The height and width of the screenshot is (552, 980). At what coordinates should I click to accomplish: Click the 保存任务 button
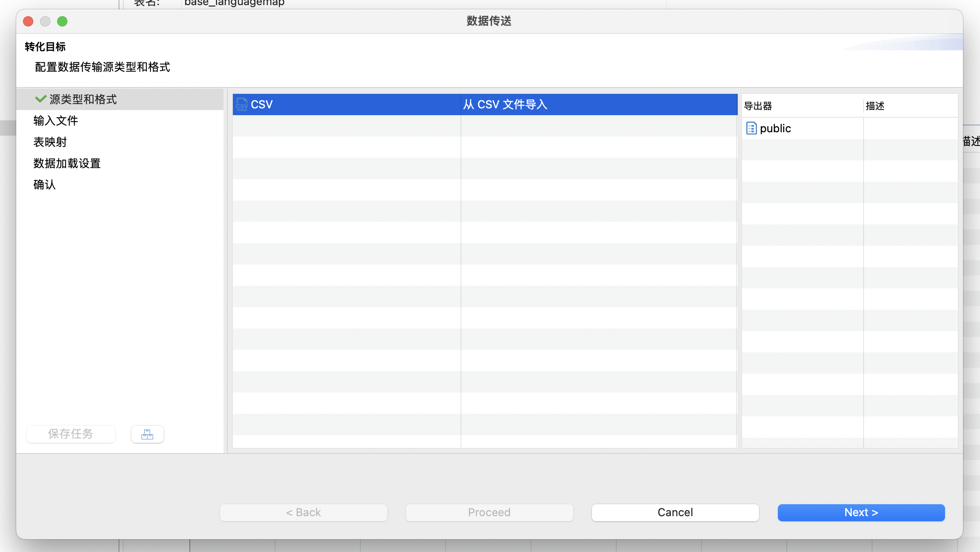click(70, 434)
